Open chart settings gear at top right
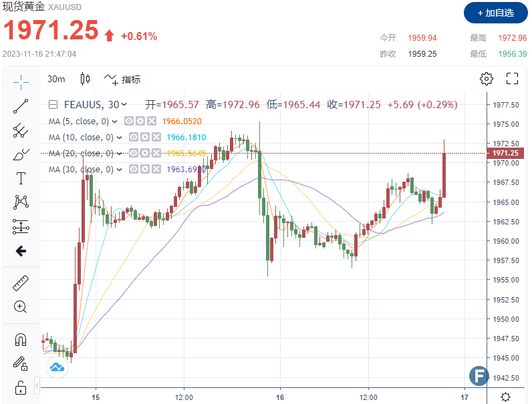Viewport: 532px width, 404px height. click(x=487, y=79)
